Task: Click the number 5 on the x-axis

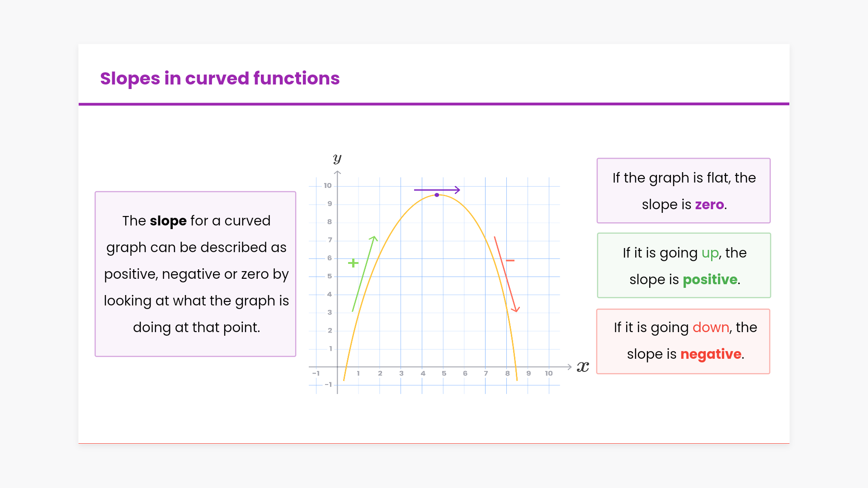Action: (x=444, y=374)
